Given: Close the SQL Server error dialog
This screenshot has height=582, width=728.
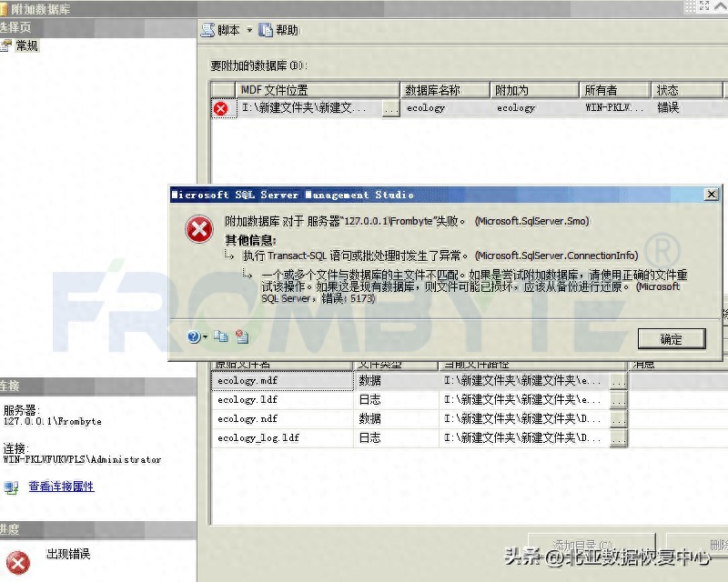Looking at the screenshot, I should [x=712, y=195].
